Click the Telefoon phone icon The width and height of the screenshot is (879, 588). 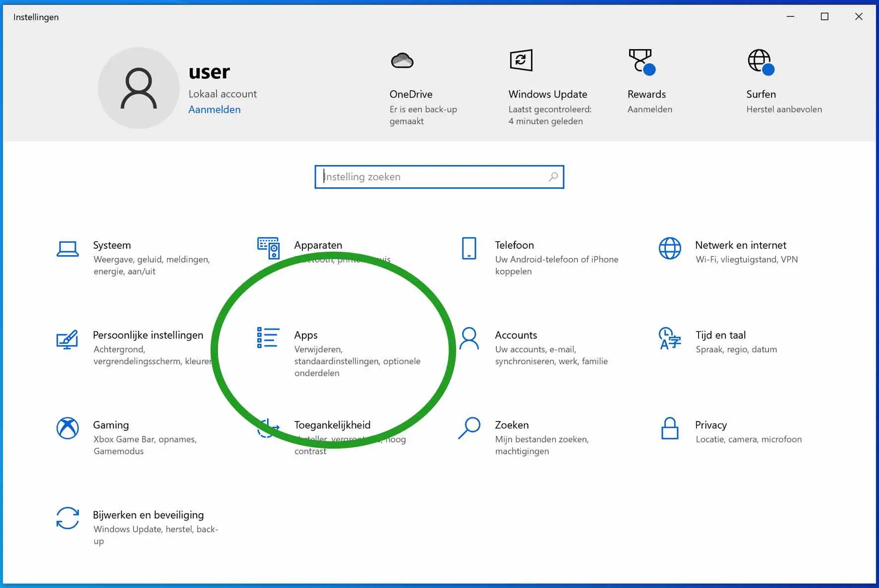[x=469, y=248]
